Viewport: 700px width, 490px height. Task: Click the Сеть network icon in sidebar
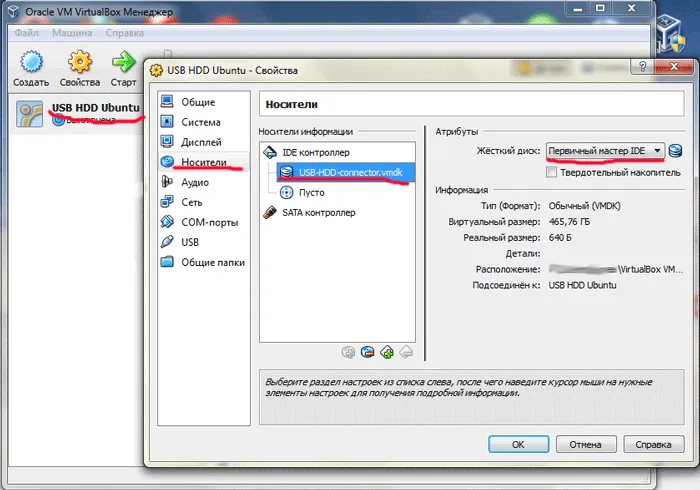pos(167,202)
